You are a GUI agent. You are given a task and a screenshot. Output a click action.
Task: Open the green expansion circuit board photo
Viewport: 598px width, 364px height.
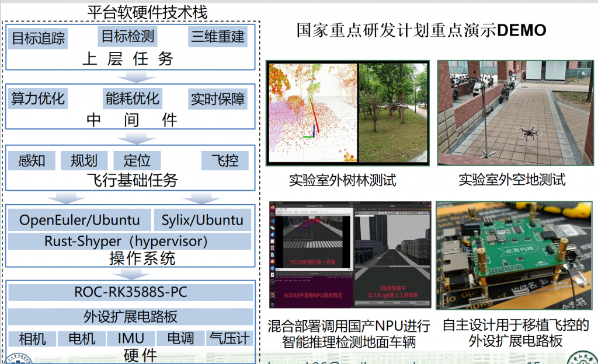514,254
